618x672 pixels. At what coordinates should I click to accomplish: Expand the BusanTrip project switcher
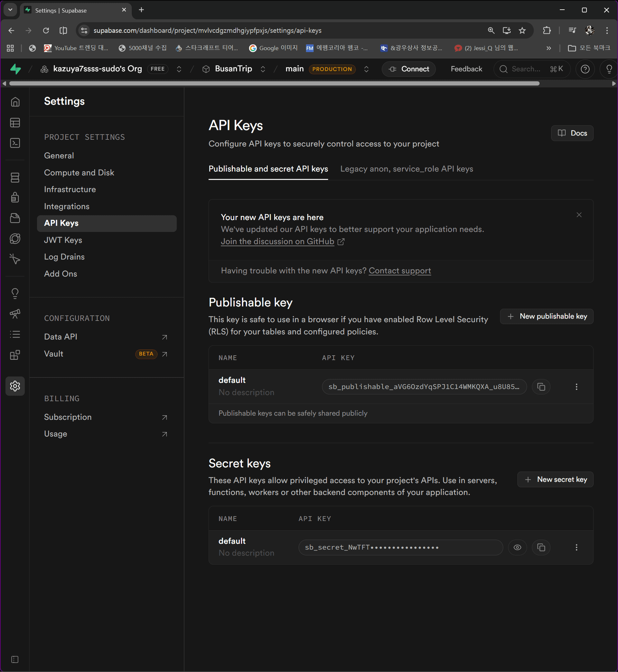(263, 69)
